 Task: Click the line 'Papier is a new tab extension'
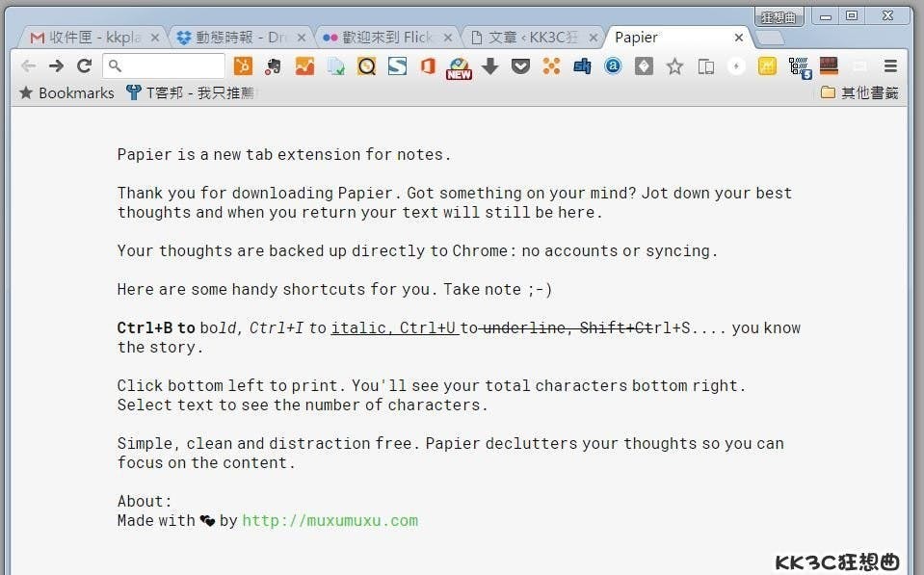[x=284, y=154]
